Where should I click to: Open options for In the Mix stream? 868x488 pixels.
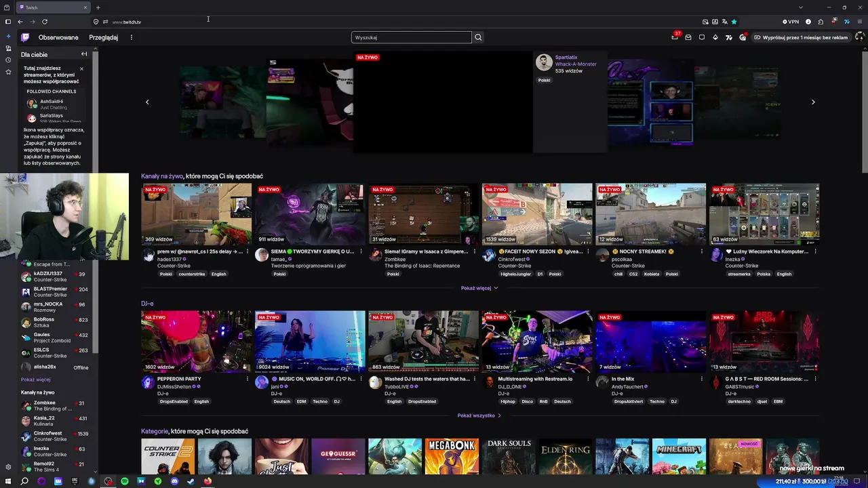702,379
